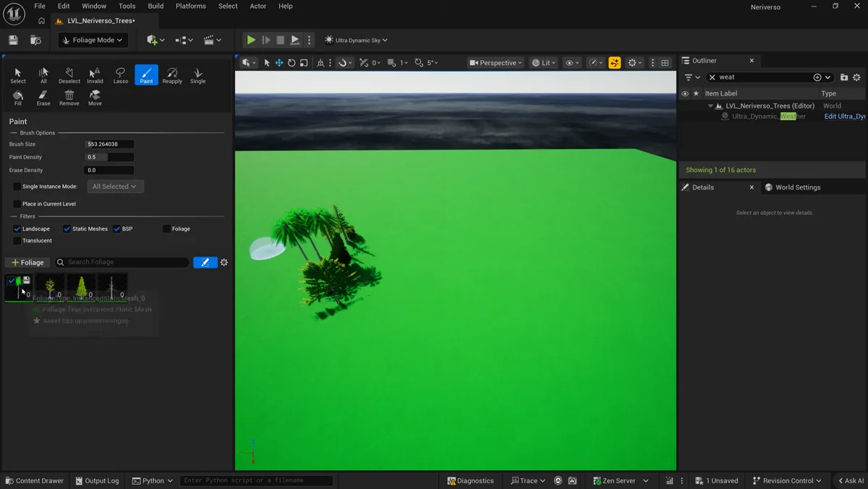Open the cinematics clapperboard dropdown

point(213,40)
